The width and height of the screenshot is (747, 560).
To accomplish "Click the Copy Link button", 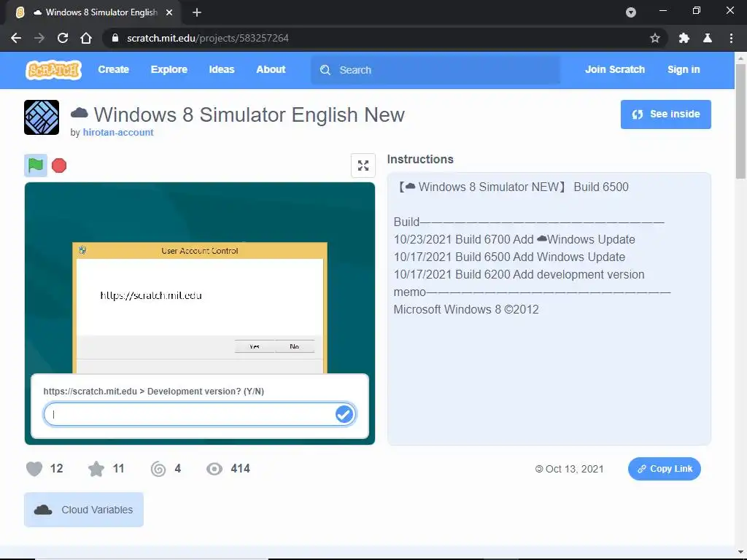I will point(664,469).
